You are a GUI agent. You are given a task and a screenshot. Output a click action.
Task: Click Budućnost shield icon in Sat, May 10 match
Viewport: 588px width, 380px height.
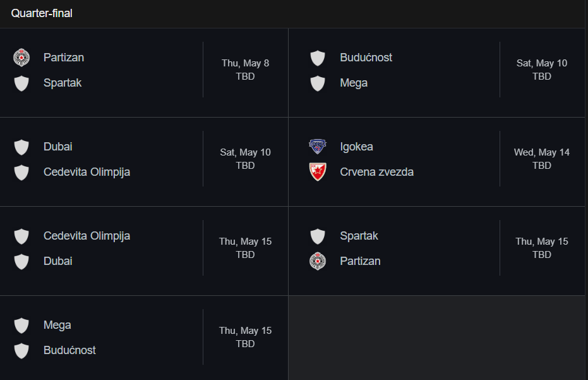pyautogui.click(x=318, y=58)
